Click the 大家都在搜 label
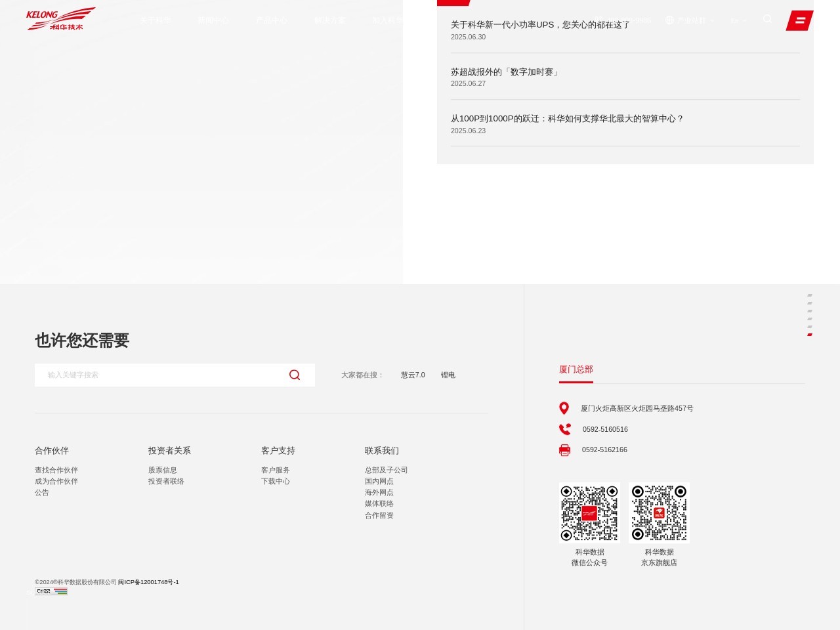The width and height of the screenshot is (840, 630). [x=362, y=375]
